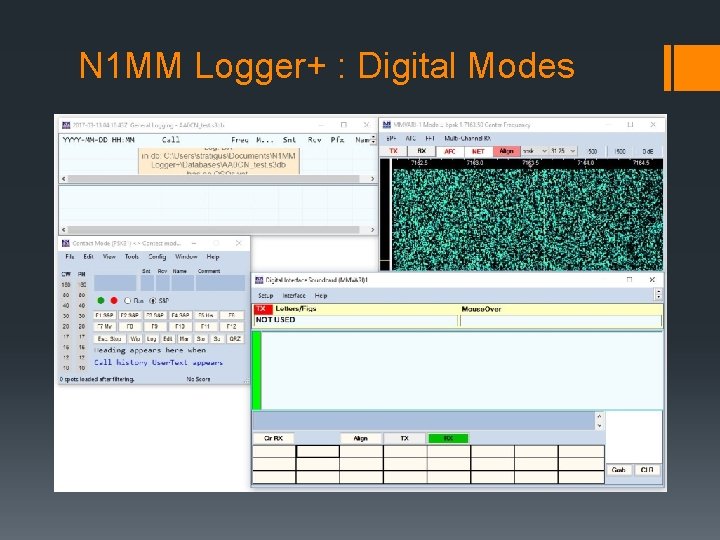Image resolution: width=720 pixels, height=540 pixels.
Task: Toggle NET in the MMVARI toolbar
Action: coord(478,151)
